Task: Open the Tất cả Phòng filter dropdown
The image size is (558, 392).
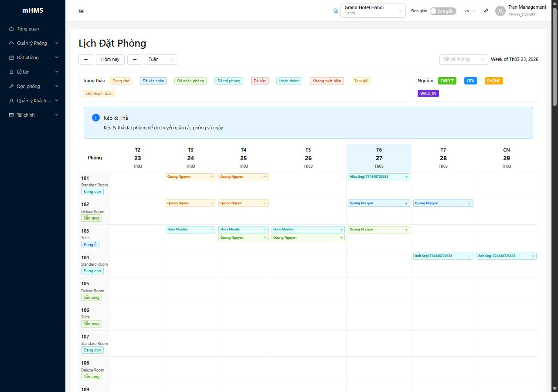Action: point(463,60)
